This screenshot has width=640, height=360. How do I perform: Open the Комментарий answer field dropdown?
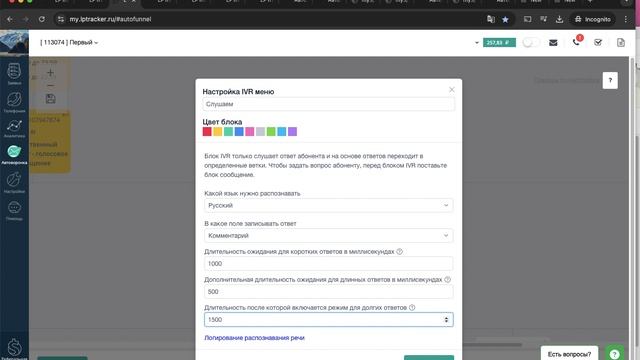click(329, 236)
